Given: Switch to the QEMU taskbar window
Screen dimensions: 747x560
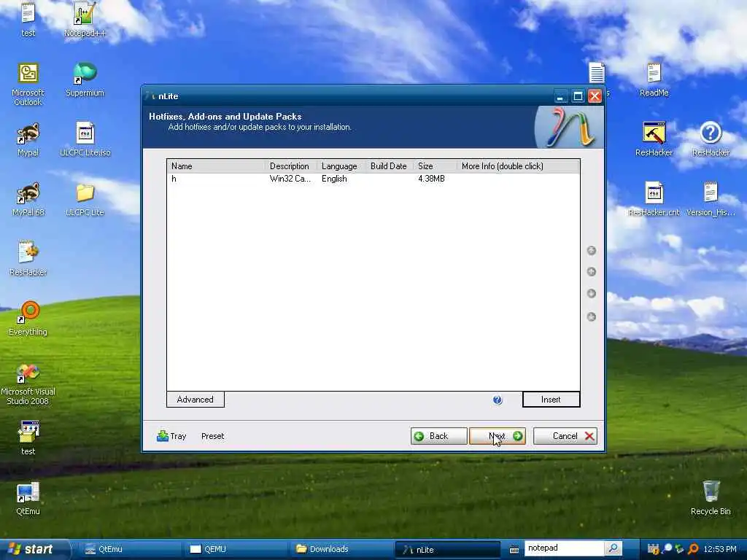Looking at the screenshot, I should (x=236, y=549).
